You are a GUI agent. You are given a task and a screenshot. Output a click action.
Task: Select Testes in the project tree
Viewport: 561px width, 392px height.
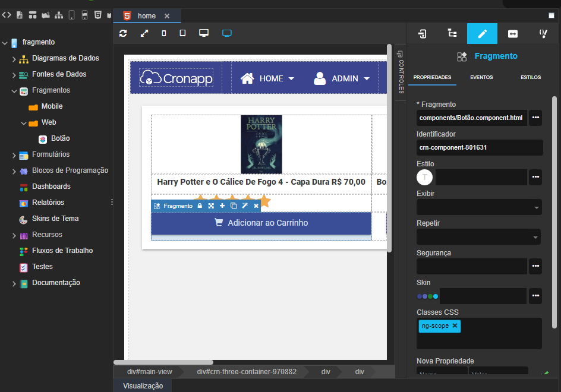coord(42,267)
